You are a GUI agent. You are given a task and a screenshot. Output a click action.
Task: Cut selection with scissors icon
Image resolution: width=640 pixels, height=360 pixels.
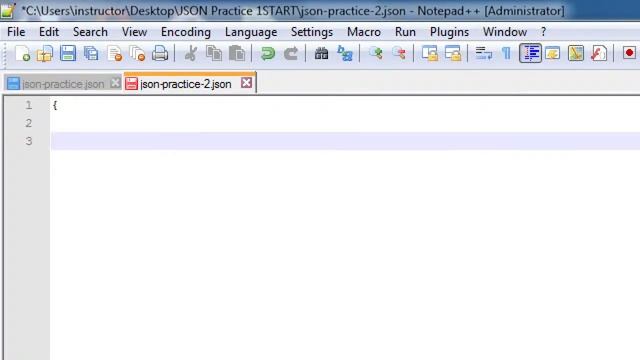pyautogui.click(x=191, y=53)
